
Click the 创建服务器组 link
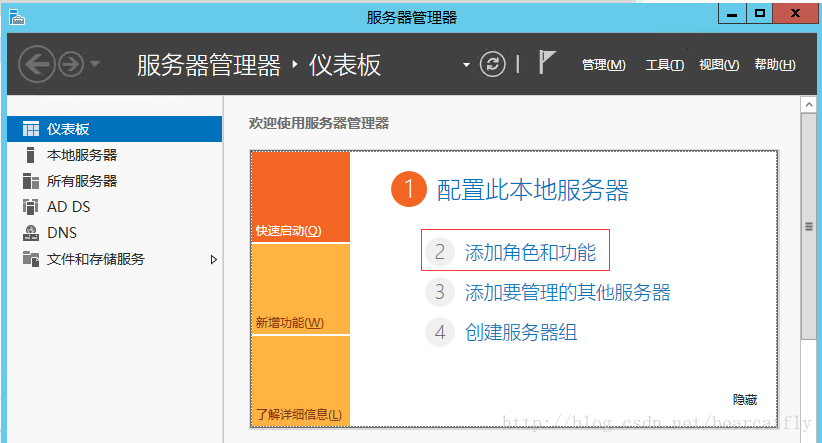[x=520, y=332]
